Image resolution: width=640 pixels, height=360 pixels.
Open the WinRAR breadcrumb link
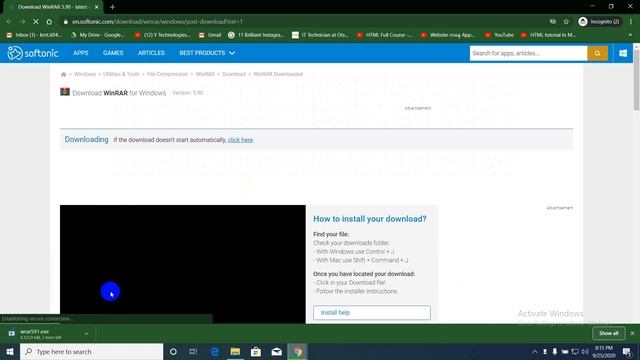pyautogui.click(x=205, y=74)
